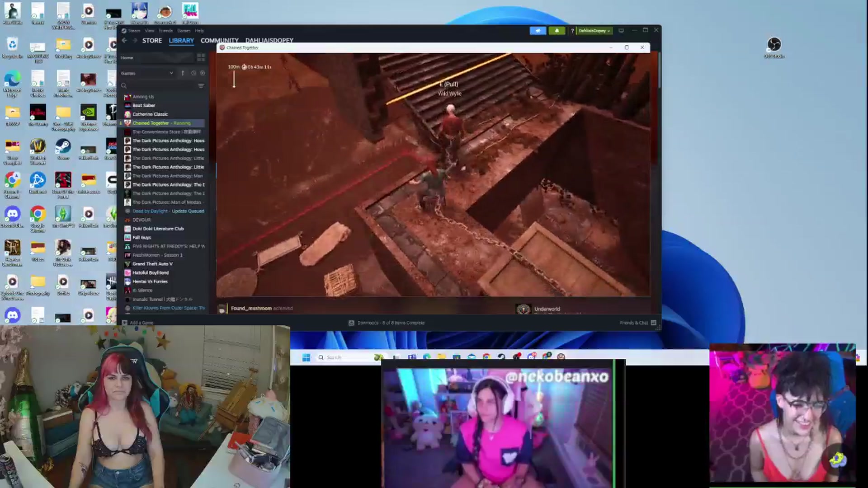Screen dimensions: 868x488
Task: Open Discord desktop shortcut icon
Action: tap(12, 217)
